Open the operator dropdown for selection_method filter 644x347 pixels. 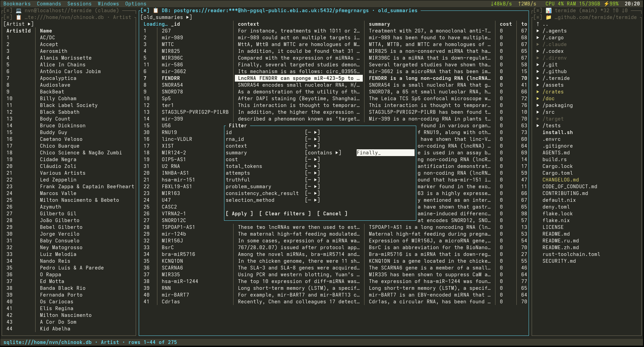click(x=312, y=200)
